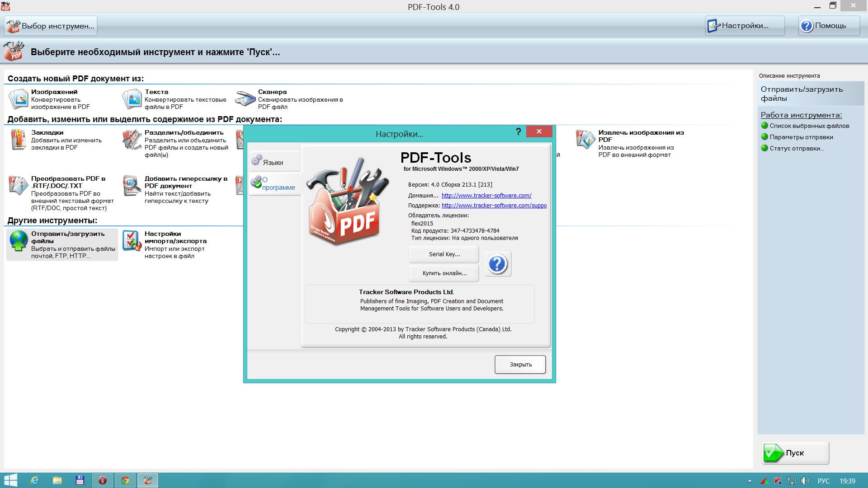The image size is (868, 488).
Task: Click the volume speaker tray icon
Action: [x=805, y=481]
